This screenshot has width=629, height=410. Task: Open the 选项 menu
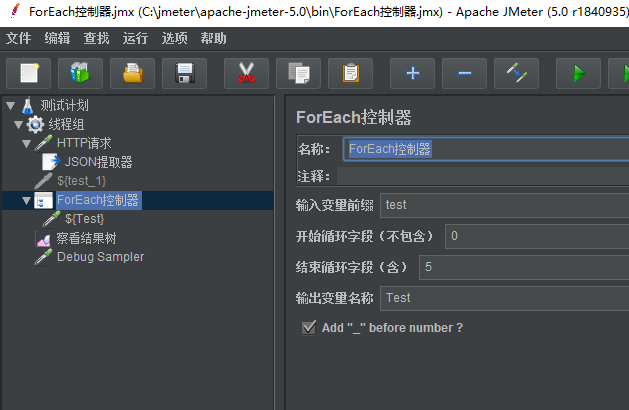pos(174,39)
